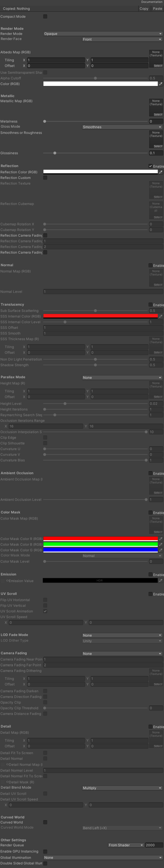Use eyedropper for Reflection Color (RGB)
This screenshot has height=868, width=164.
(x=161, y=172)
